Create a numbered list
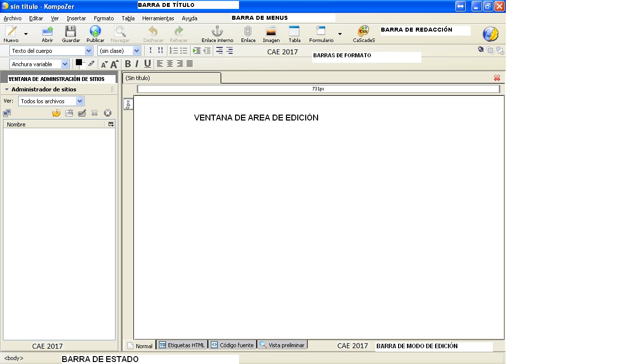Image resolution: width=644 pixels, height=364 pixels. (174, 50)
